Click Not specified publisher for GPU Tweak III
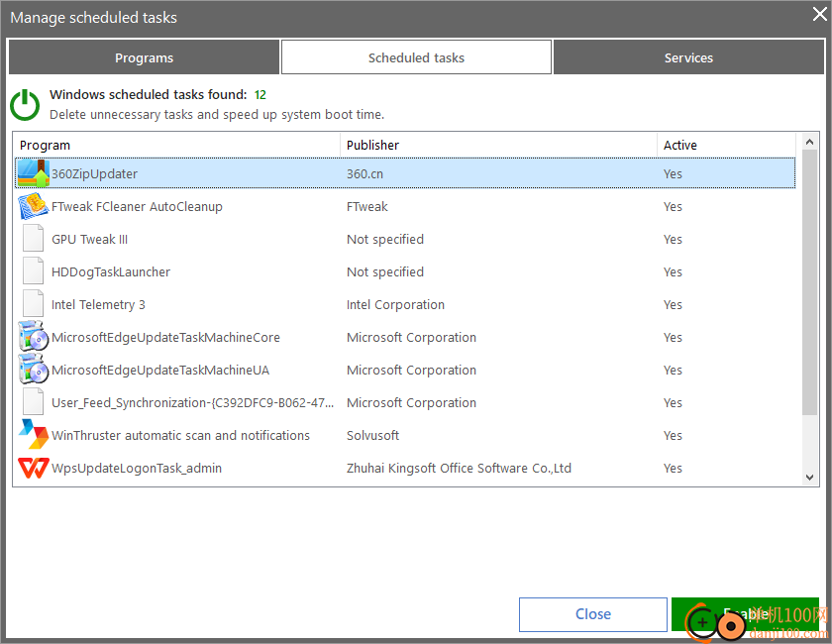832x644 pixels. pos(385,240)
